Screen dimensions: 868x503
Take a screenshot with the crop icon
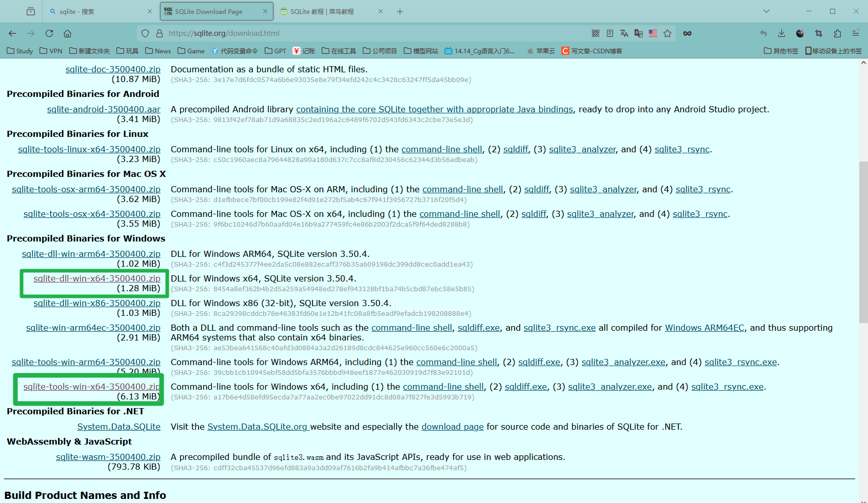[x=819, y=33]
